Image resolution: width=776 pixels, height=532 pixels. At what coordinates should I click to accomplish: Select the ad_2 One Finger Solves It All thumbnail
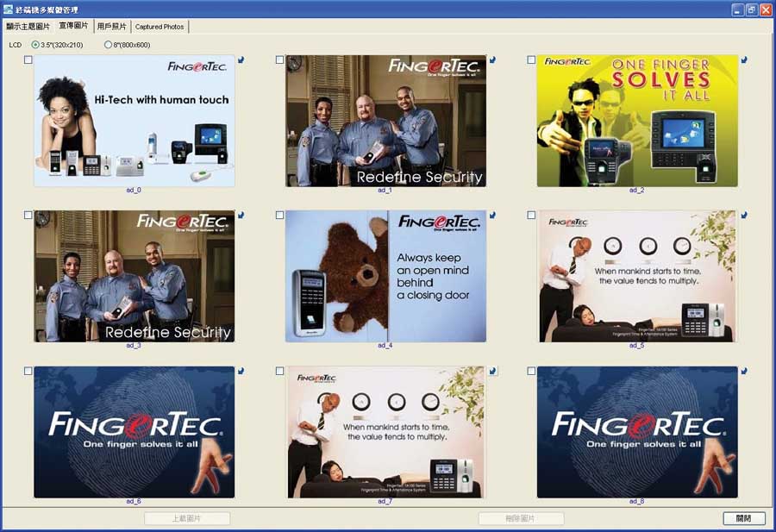637,121
